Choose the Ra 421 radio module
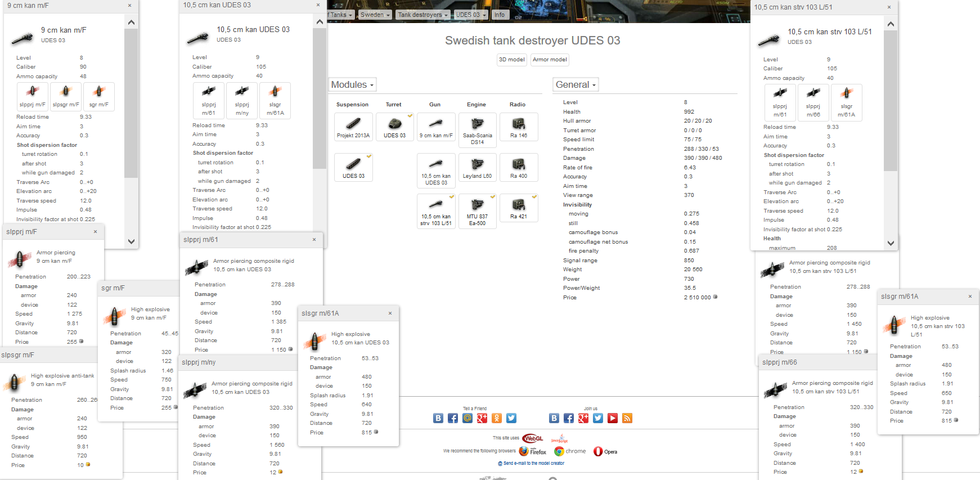Screen dimensions: 980x480 (518, 208)
